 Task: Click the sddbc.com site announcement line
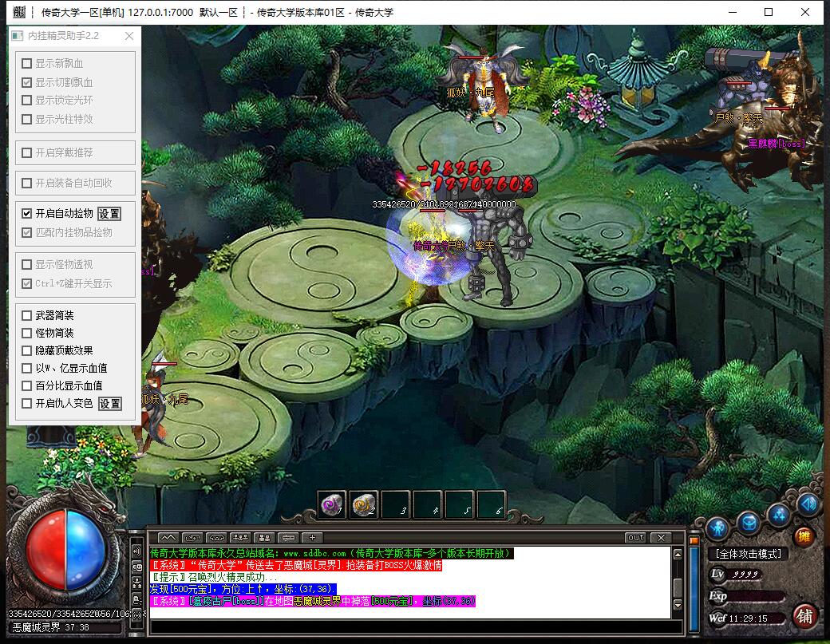click(331, 554)
